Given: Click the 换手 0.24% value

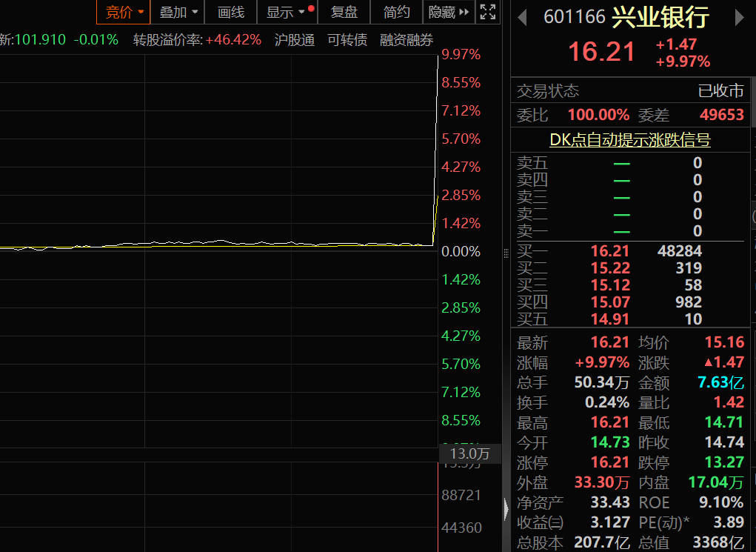Looking at the screenshot, I should coord(607,402).
